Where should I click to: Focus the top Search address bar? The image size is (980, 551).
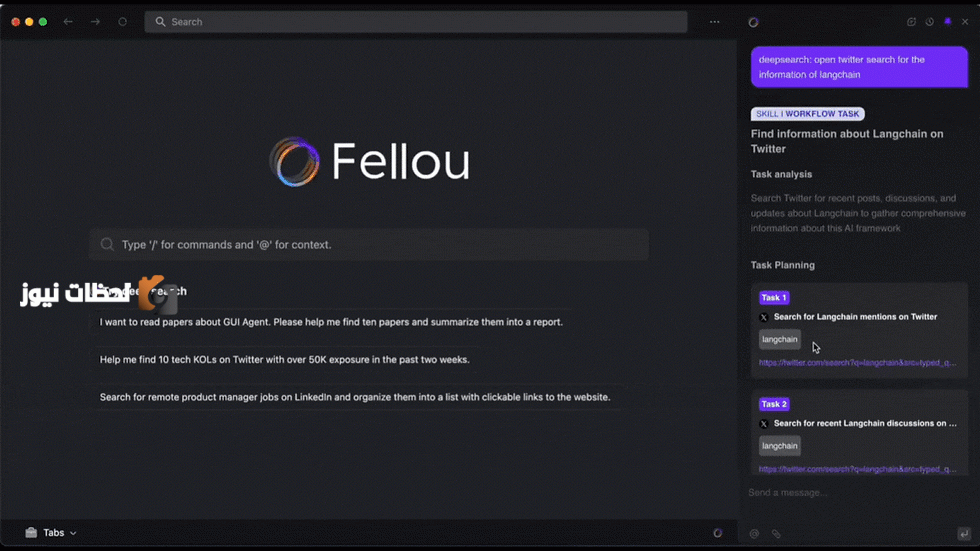pos(416,22)
